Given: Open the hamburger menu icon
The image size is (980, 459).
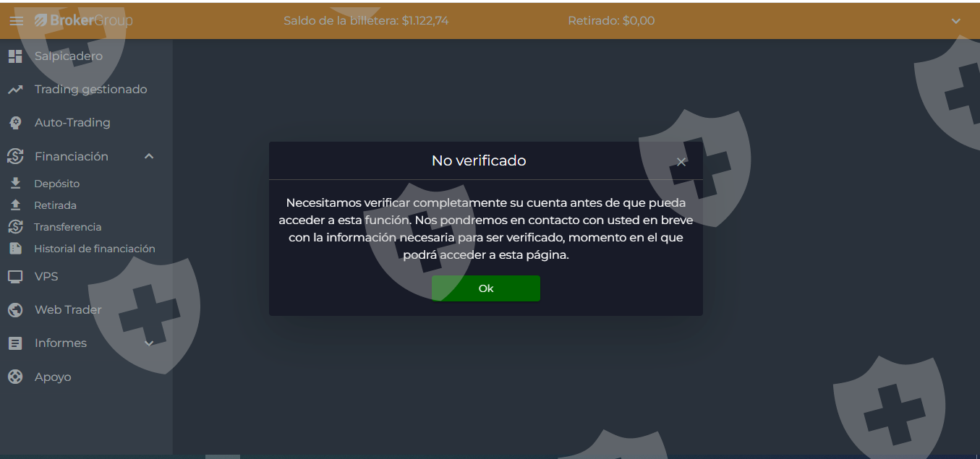Looking at the screenshot, I should coord(16,21).
